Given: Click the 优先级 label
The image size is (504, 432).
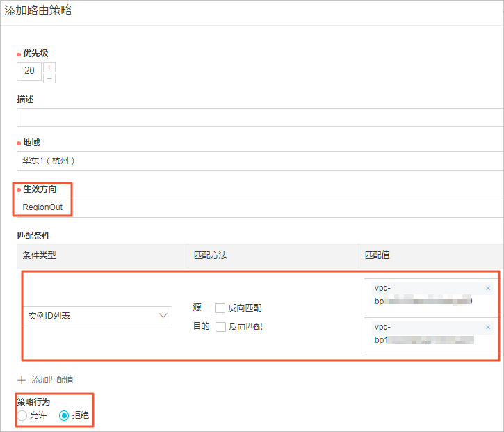Looking at the screenshot, I should pyautogui.click(x=35, y=54).
